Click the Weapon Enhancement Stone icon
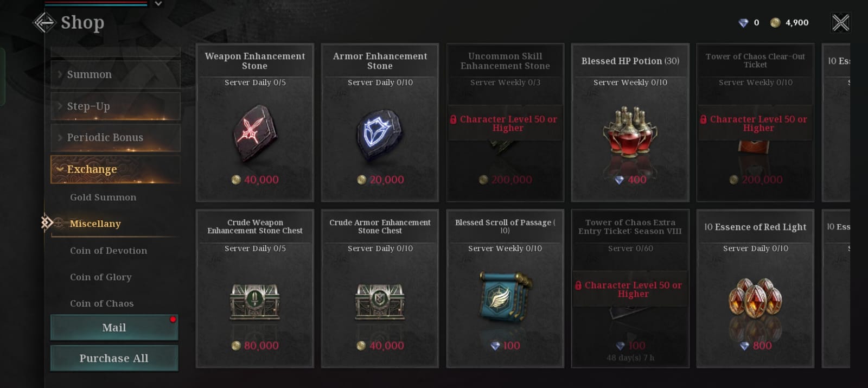868x388 pixels. pyautogui.click(x=254, y=132)
